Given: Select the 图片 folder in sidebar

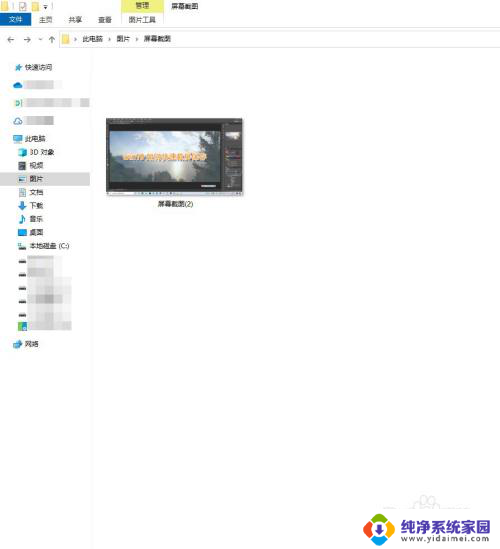Looking at the screenshot, I should [x=45, y=179].
